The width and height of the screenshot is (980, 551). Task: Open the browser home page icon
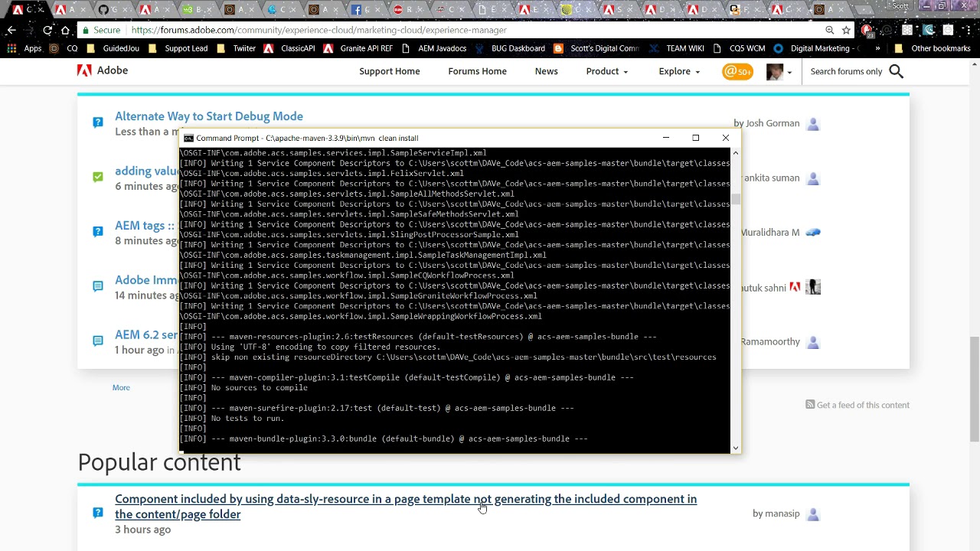[66, 30]
